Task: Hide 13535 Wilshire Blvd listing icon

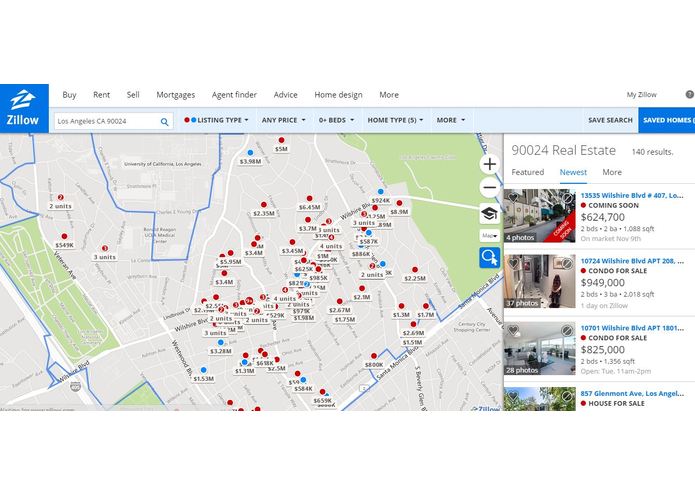Action: pyautogui.click(x=567, y=198)
